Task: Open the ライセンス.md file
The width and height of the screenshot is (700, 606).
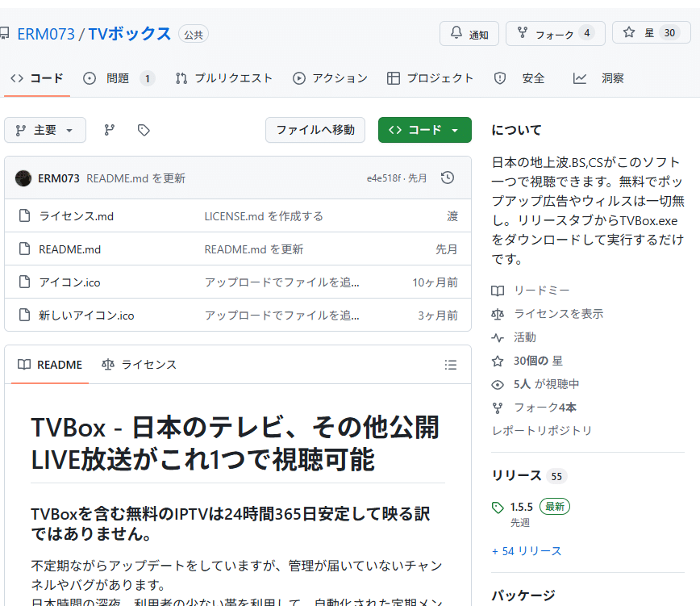Action: pyautogui.click(x=77, y=216)
